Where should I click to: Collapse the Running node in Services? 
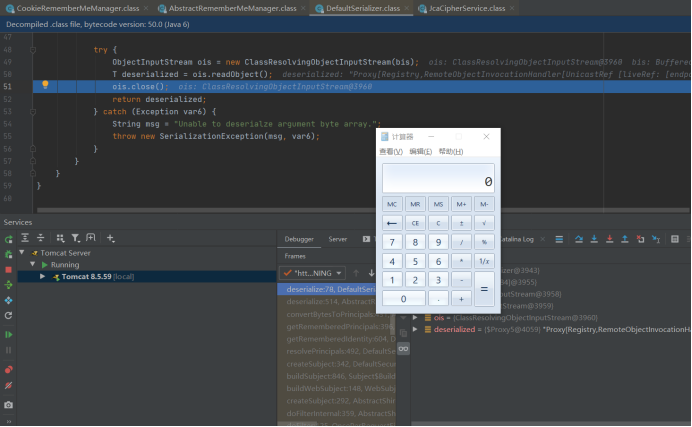click(33, 264)
